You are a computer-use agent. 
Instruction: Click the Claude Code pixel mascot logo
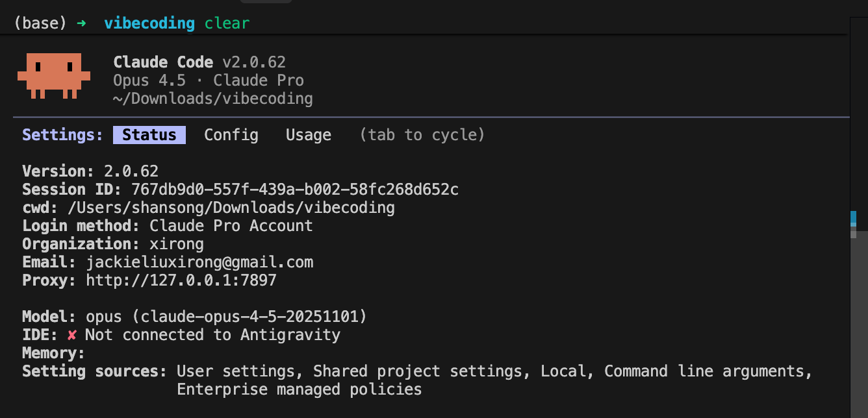[x=53, y=76]
